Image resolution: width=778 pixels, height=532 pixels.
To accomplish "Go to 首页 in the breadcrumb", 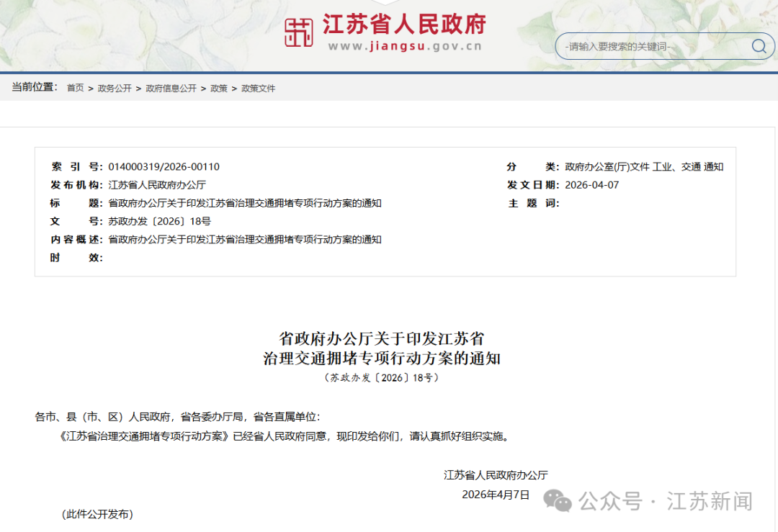I will [75, 89].
